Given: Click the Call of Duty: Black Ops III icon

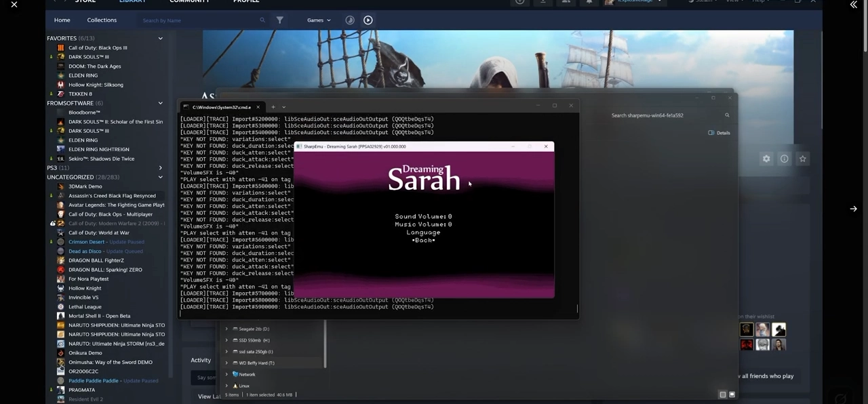Looking at the screenshot, I should 61,47.
